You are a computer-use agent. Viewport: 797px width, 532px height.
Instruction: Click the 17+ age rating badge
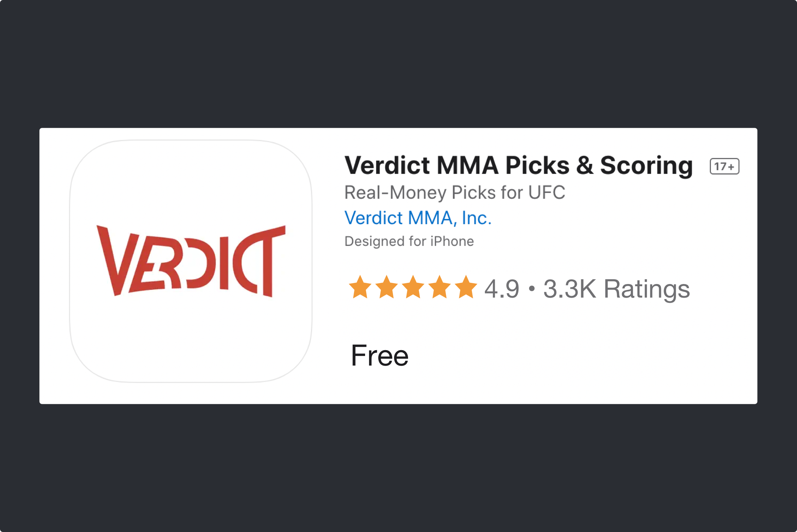(724, 166)
